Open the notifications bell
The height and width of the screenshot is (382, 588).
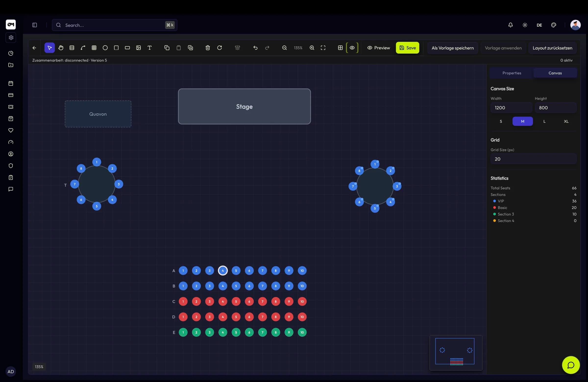pyautogui.click(x=511, y=25)
